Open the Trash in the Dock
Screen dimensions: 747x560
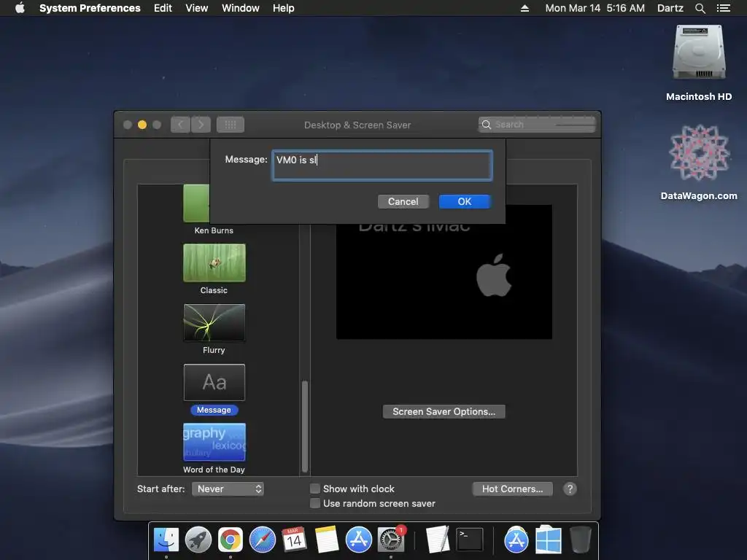pos(580,540)
